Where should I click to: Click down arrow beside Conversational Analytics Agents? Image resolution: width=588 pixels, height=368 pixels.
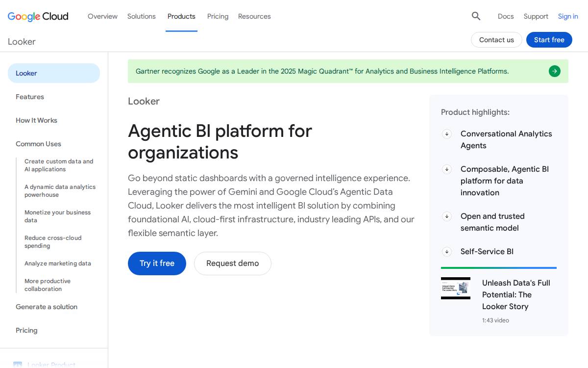tap(447, 134)
